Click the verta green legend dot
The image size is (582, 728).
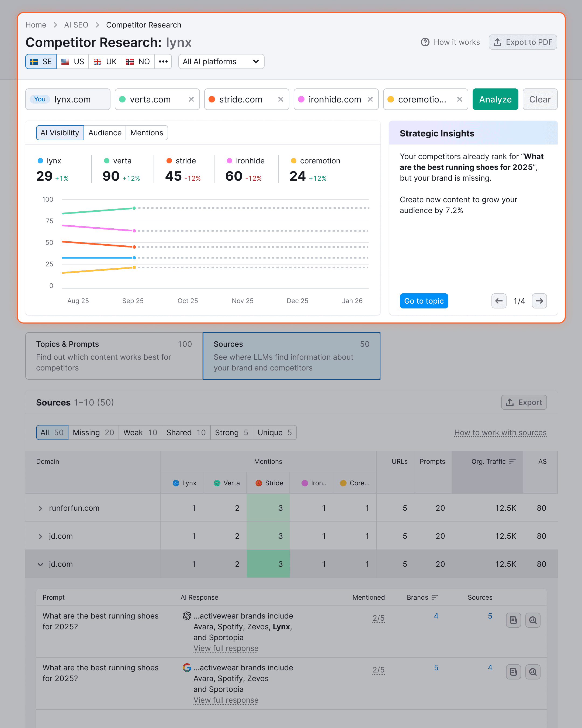click(x=107, y=161)
